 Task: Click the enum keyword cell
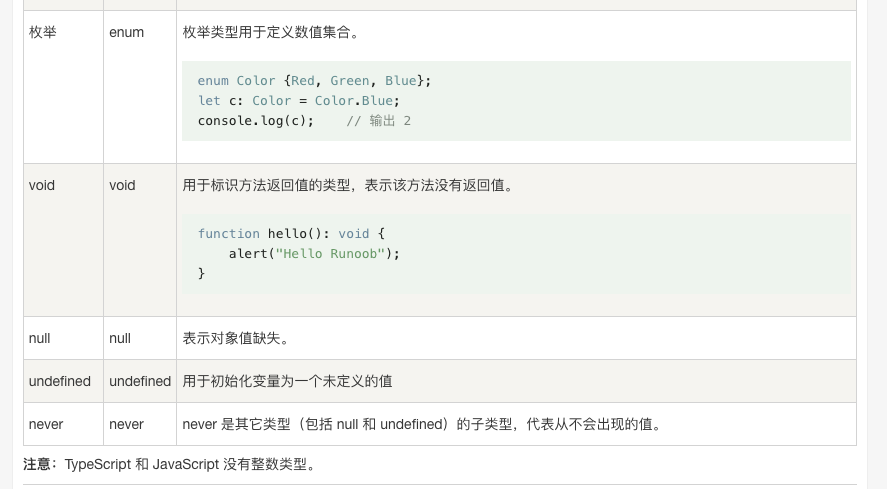[126, 32]
